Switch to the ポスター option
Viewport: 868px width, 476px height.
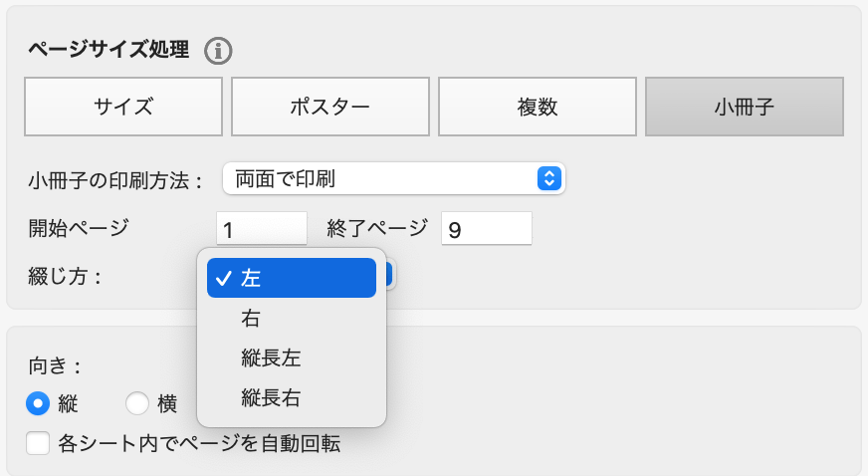(x=330, y=107)
